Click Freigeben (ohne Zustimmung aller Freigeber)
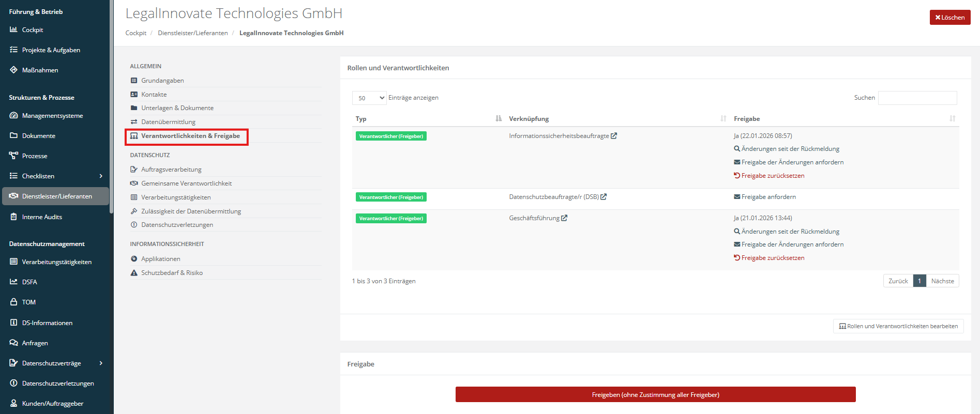This screenshot has width=980, height=414. pos(655,395)
